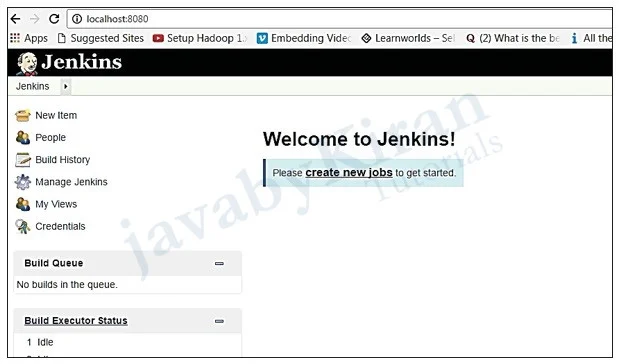Open the My Views link

coord(56,204)
